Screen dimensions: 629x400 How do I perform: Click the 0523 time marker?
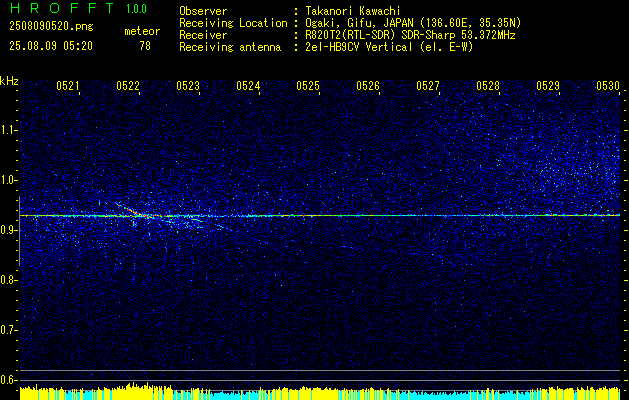[x=188, y=85]
